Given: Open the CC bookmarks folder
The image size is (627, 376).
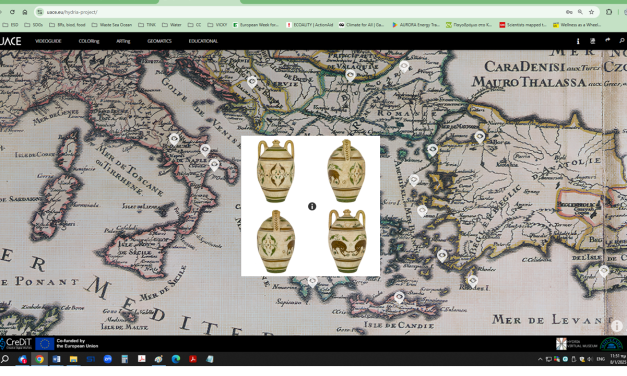Looking at the screenshot, I should tap(194, 25).
